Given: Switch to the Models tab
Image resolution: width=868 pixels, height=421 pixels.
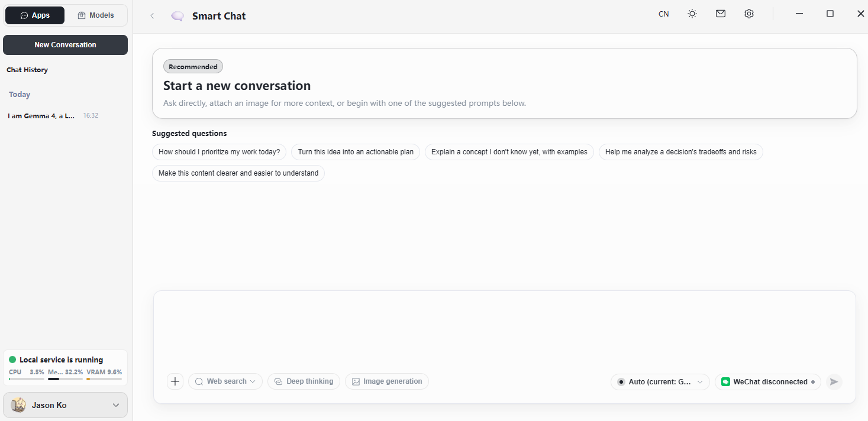Looking at the screenshot, I should click(96, 15).
